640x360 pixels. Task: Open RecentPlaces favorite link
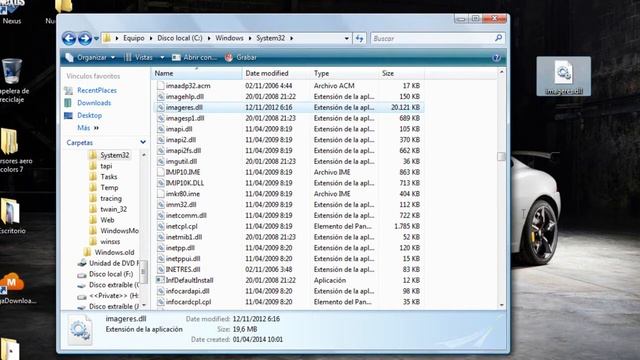click(x=97, y=90)
